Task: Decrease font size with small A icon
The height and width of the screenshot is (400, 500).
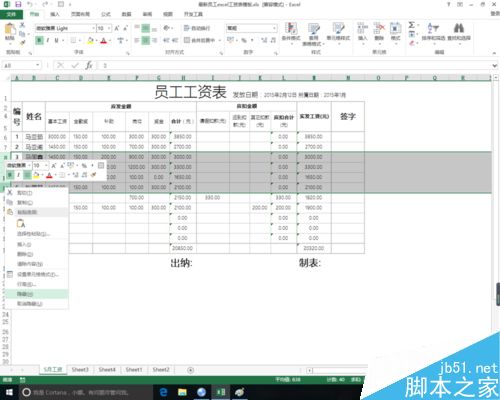Action: point(126,28)
